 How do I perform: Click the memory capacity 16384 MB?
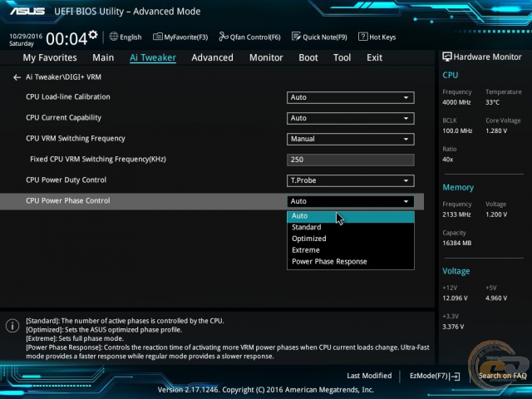point(456,244)
